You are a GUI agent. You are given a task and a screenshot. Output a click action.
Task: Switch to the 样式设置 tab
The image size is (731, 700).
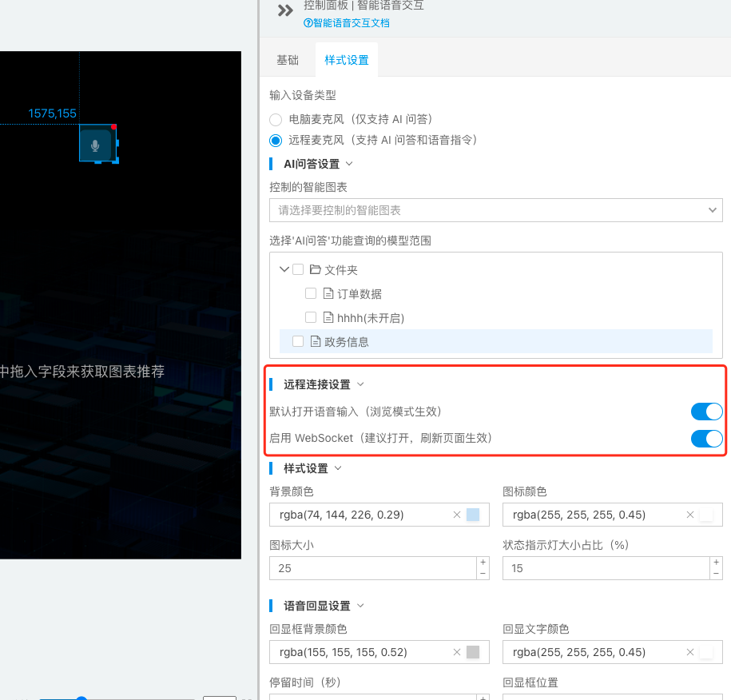(x=347, y=60)
